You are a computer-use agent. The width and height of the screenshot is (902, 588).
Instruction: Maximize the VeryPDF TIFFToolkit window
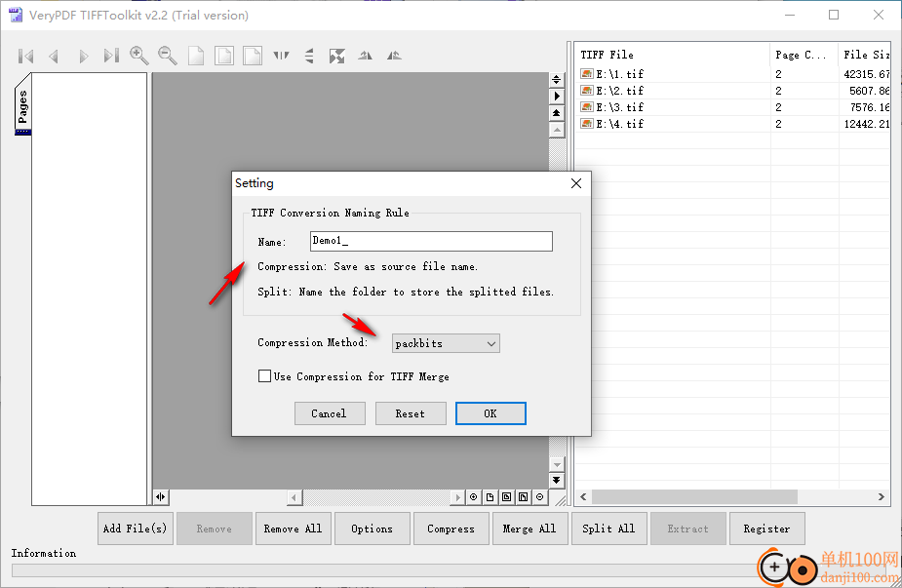click(834, 15)
